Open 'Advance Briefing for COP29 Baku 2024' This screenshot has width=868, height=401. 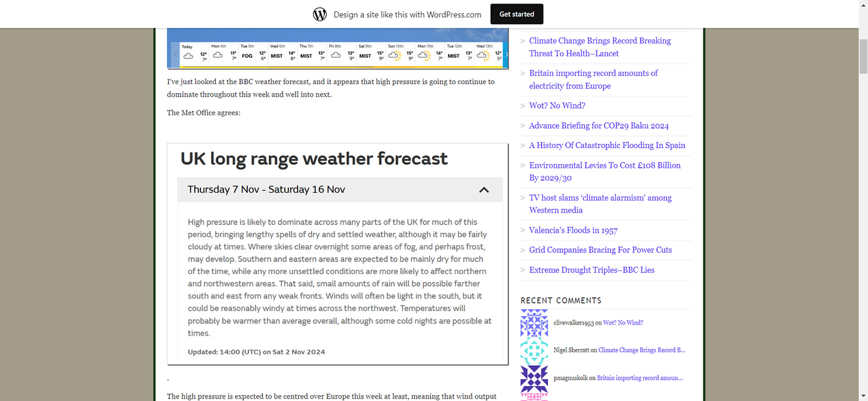599,126
